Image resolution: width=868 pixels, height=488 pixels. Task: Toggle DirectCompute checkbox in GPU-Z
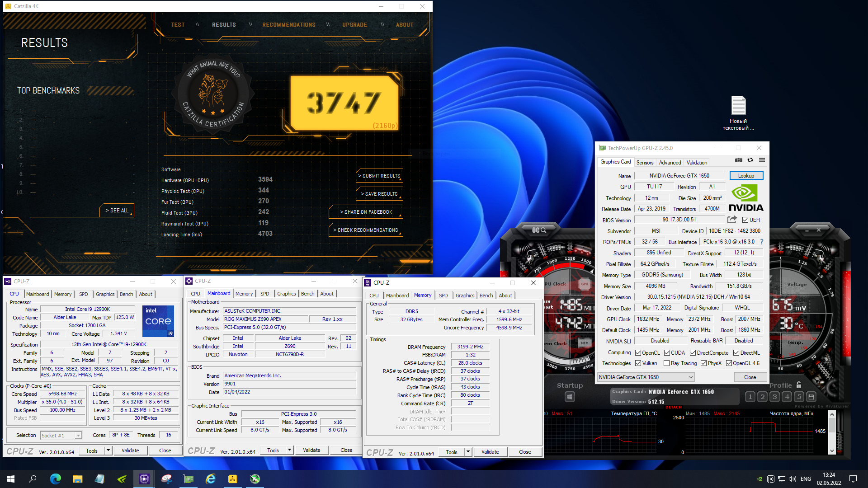(x=693, y=353)
